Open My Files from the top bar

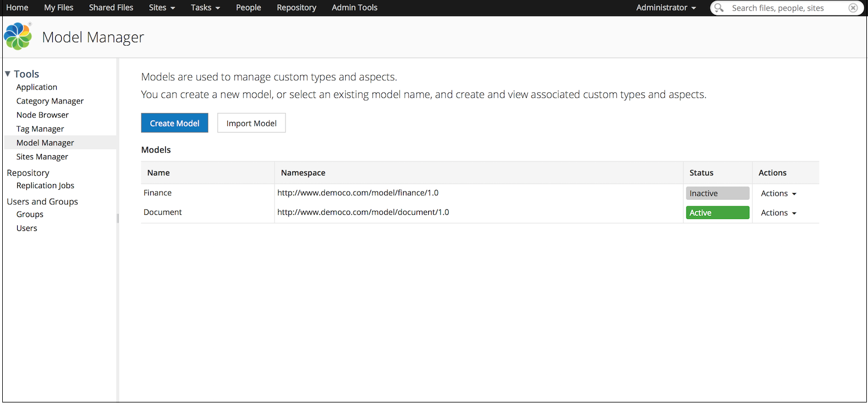(58, 8)
